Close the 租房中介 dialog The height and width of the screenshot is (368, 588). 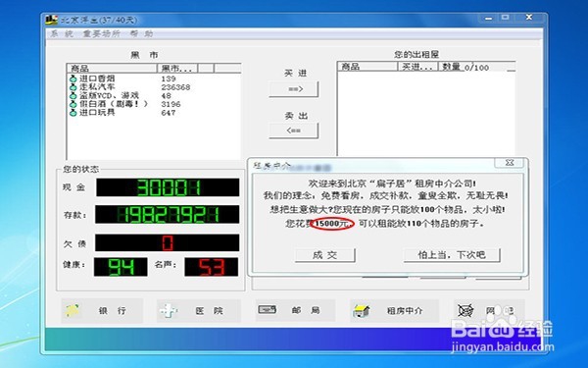pyautogui.click(x=509, y=163)
